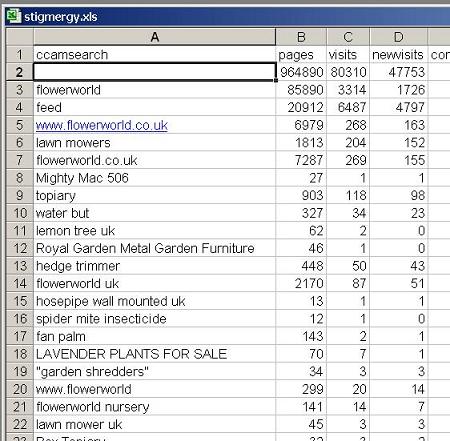Select 'LAVENDER PLANTS FOR SALE' cell
This screenshot has height=441, width=450.
point(154,354)
